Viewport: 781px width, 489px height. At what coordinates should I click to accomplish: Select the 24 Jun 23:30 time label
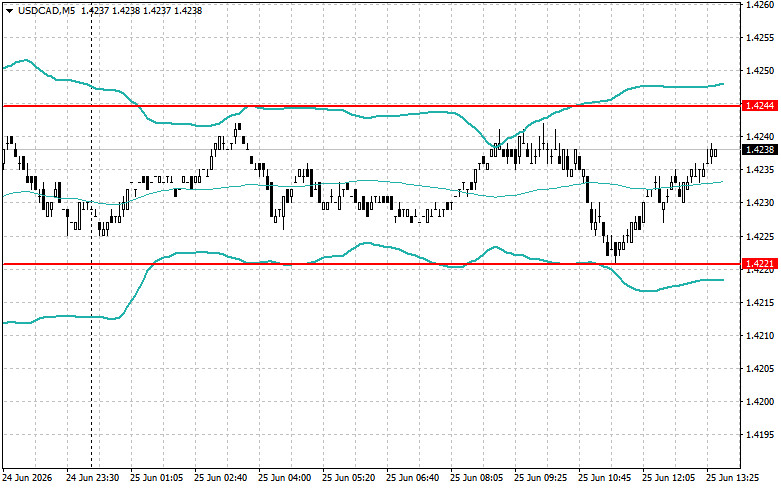pyautogui.click(x=93, y=478)
